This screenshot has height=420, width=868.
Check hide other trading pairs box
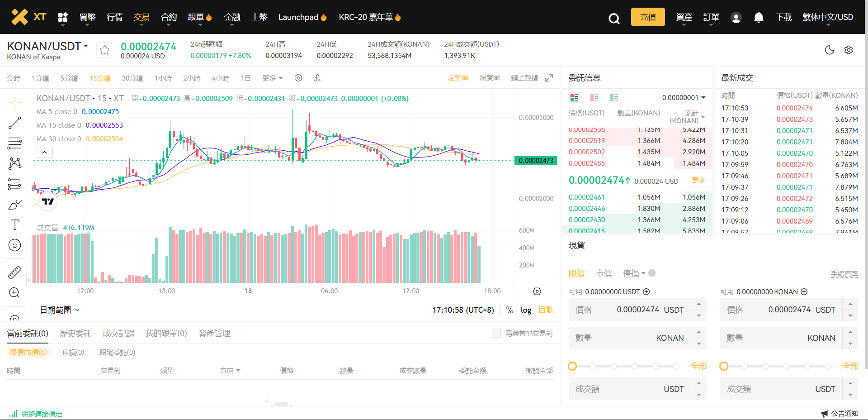click(x=496, y=333)
